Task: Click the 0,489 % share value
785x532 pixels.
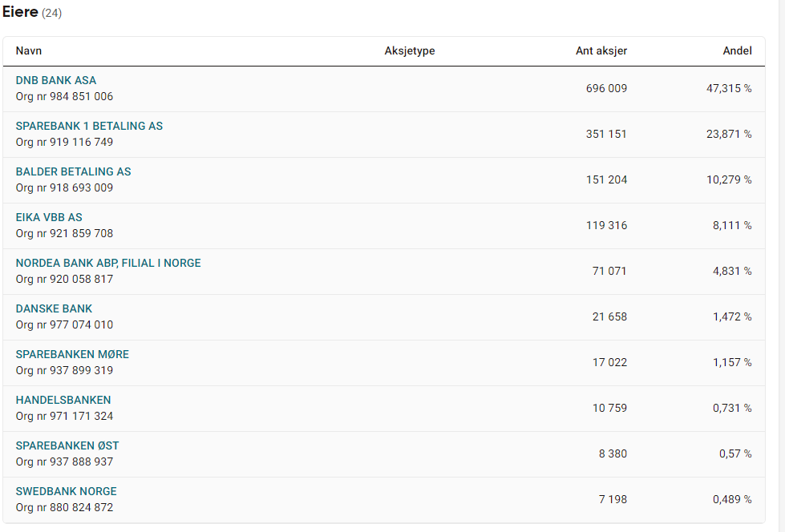Action: point(732,499)
